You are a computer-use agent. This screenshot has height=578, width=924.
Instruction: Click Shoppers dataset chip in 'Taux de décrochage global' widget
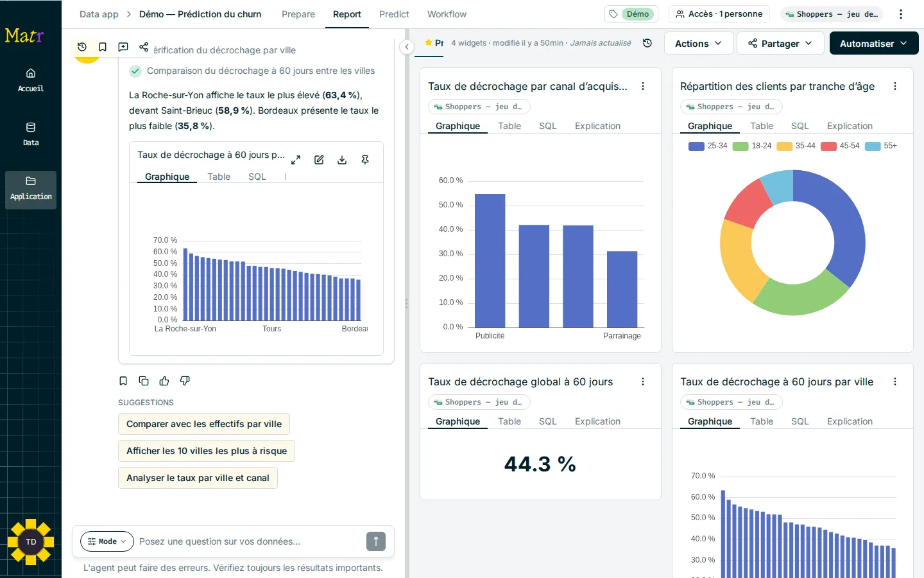(x=479, y=402)
